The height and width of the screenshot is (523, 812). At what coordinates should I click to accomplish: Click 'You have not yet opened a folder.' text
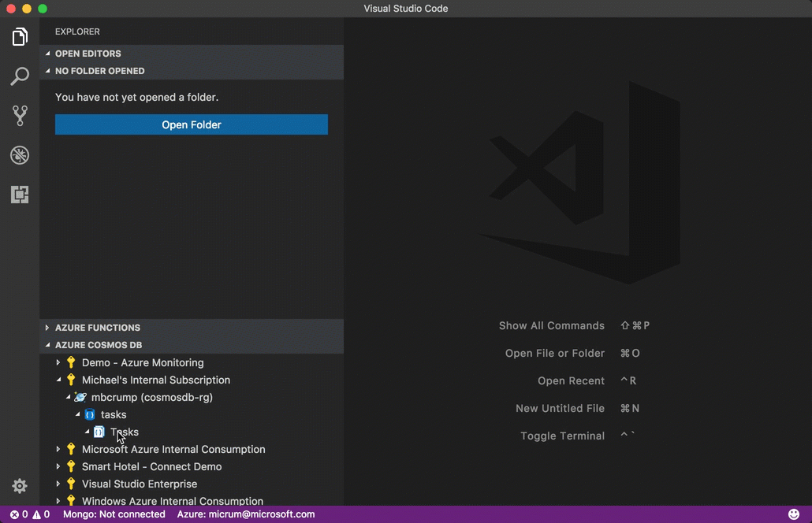(x=136, y=97)
